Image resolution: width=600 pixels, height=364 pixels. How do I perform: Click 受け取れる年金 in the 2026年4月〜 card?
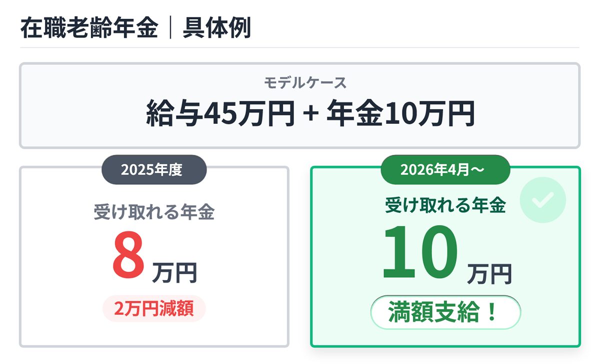445,205
